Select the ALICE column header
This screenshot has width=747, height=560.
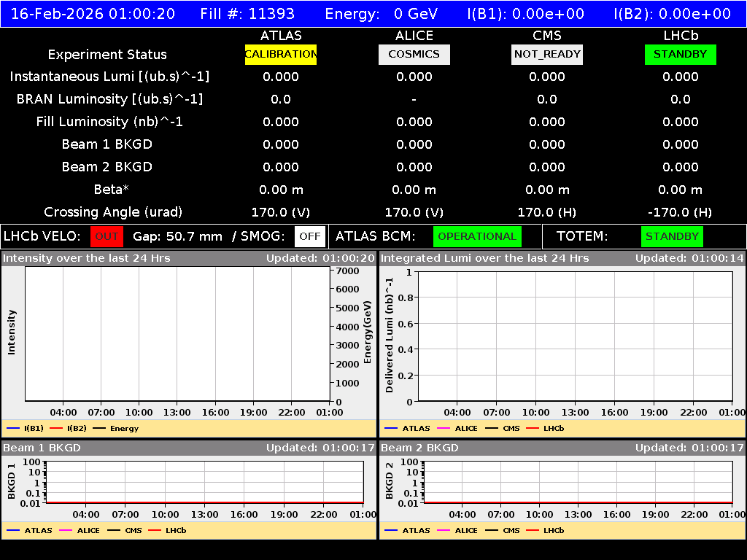(x=414, y=35)
